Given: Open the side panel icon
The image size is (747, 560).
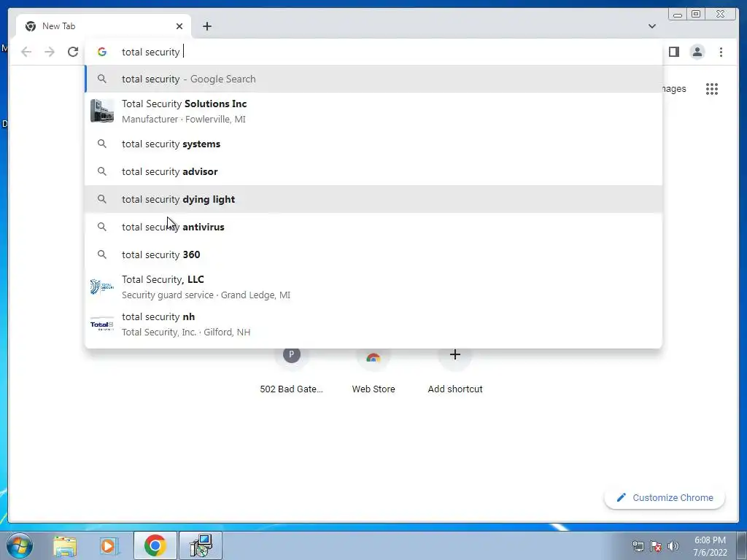Looking at the screenshot, I should [673, 52].
